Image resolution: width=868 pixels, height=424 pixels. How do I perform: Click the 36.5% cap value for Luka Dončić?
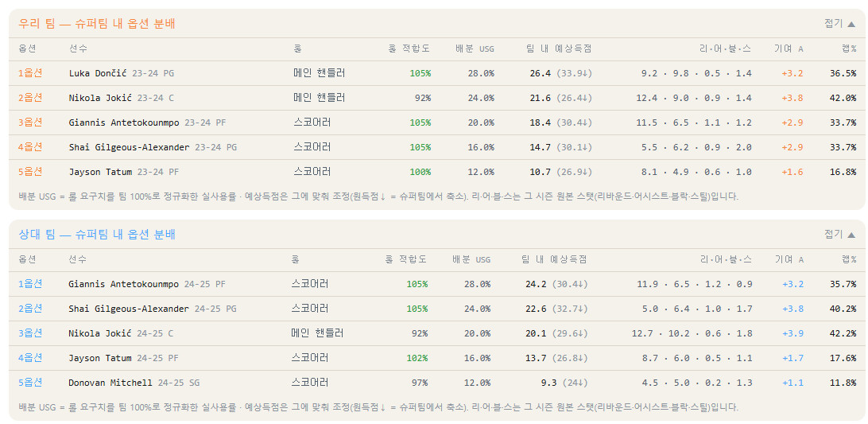(843, 73)
